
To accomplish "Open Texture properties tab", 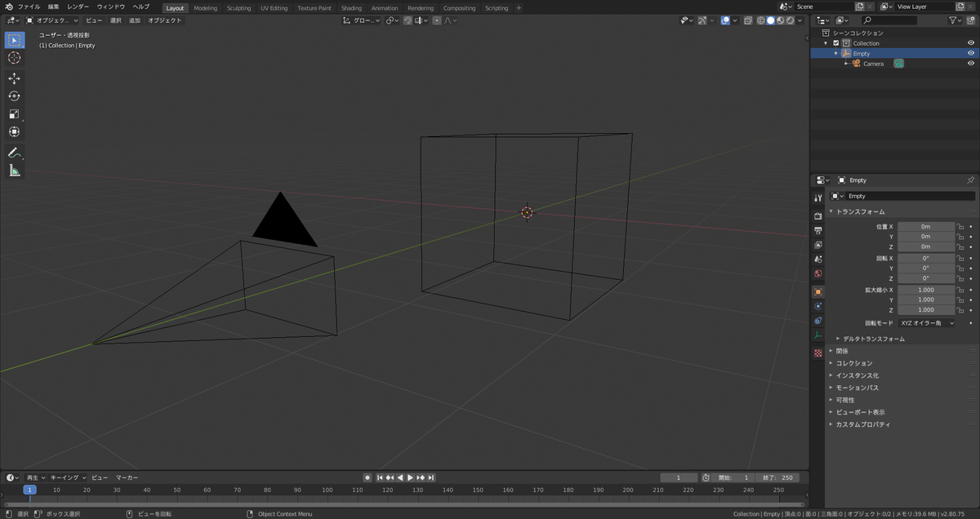I will pyautogui.click(x=818, y=353).
